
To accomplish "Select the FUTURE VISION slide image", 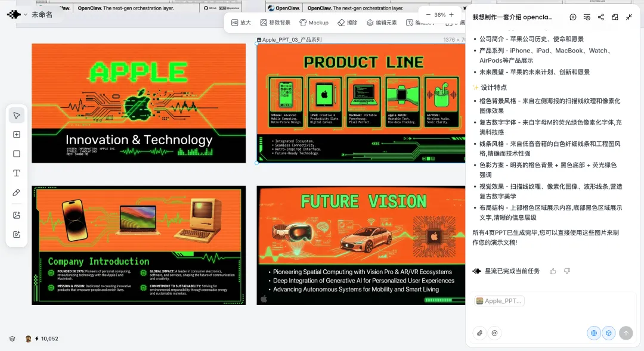I will 361,245.
